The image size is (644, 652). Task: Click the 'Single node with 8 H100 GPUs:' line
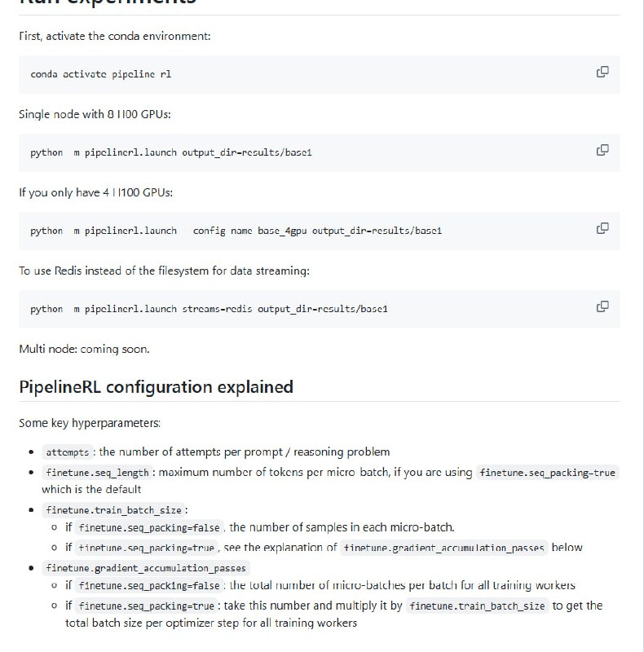[95, 114]
